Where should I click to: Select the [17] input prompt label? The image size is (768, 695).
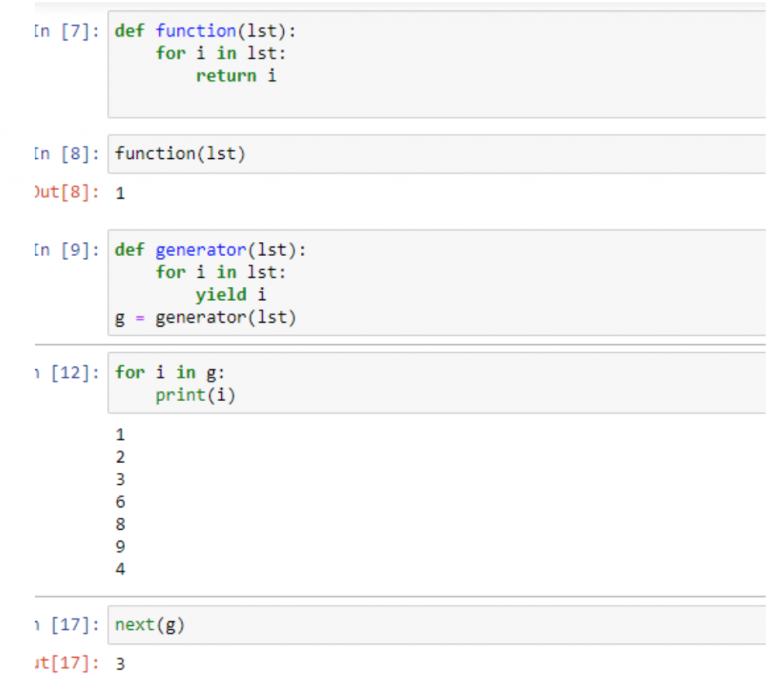coord(67,625)
